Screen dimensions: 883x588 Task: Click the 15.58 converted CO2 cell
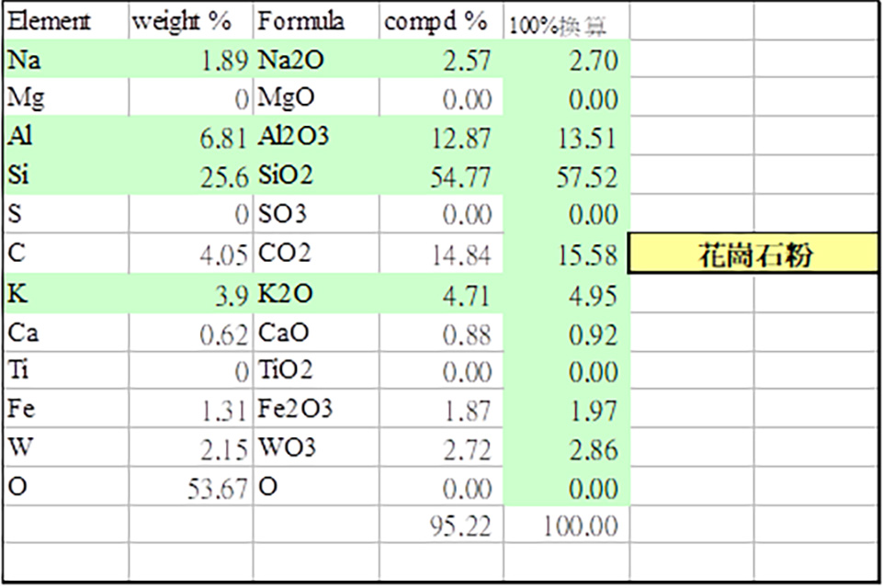click(x=567, y=254)
